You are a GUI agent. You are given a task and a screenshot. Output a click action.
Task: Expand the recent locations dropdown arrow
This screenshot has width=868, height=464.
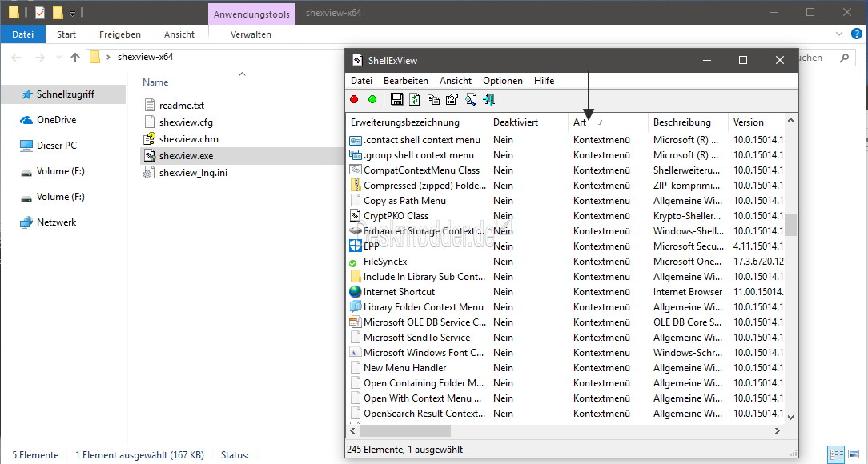pyautogui.click(x=58, y=58)
